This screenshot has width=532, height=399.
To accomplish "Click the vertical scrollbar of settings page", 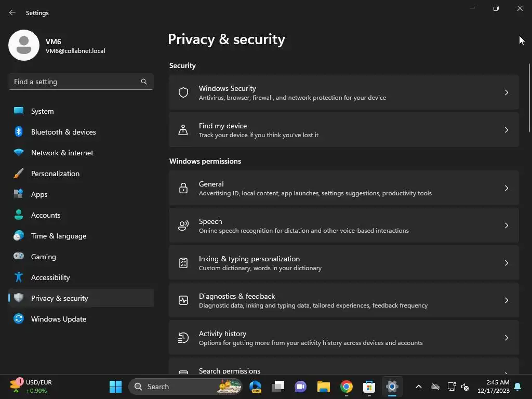I will [x=529, y=98].
